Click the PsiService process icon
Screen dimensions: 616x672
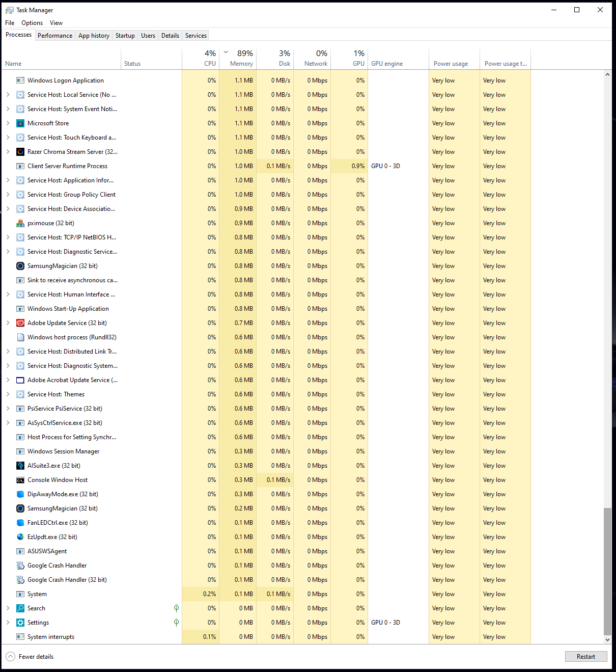20,409
